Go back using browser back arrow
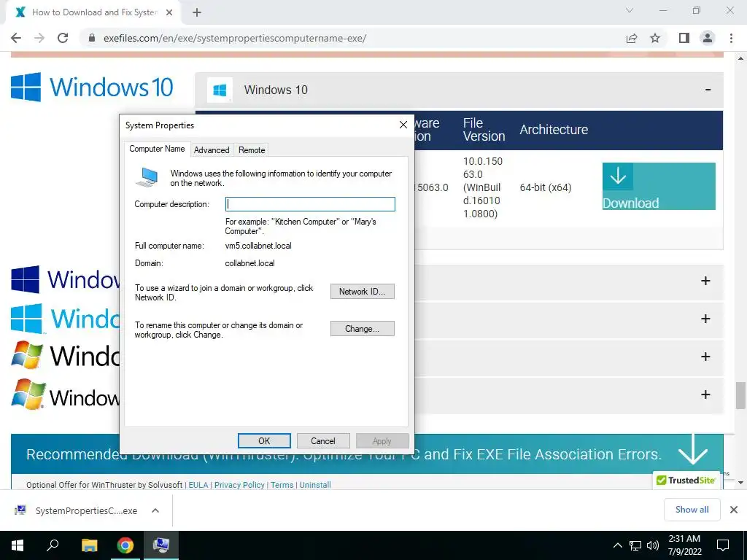Viewport: 747px width, 560px height. (x=16, y=38)
